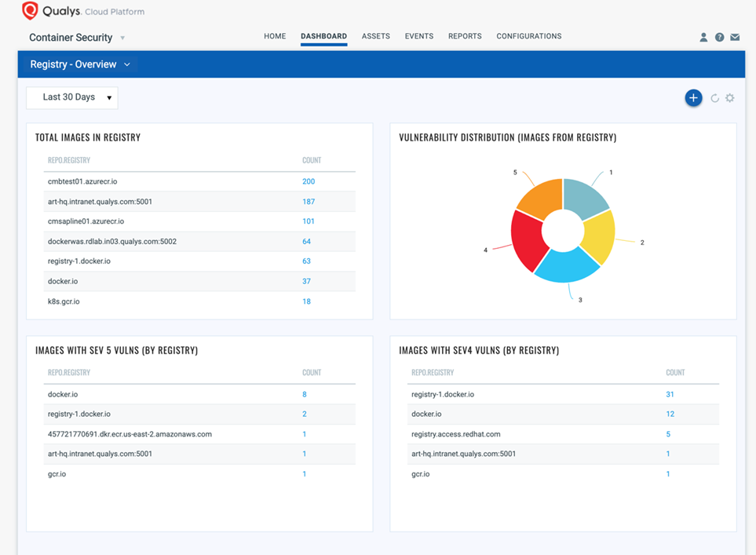
Task: Click count 1 for art-hq.intranet in Sev4 widget
Action: click(668, 455)
